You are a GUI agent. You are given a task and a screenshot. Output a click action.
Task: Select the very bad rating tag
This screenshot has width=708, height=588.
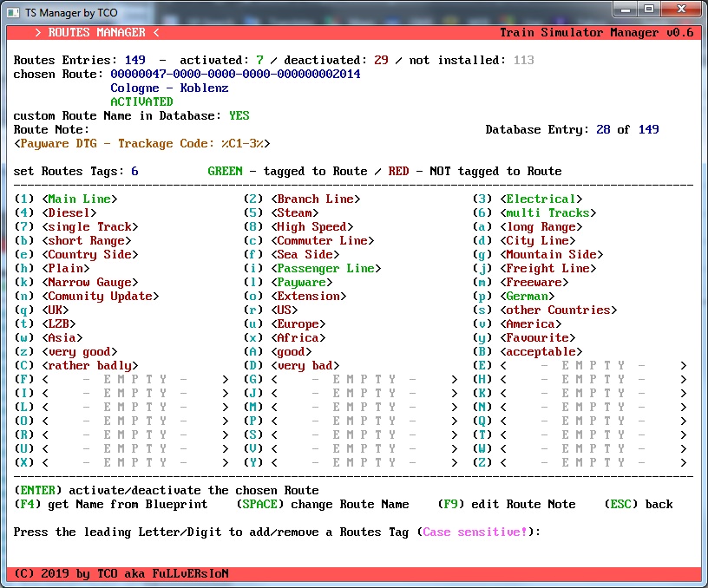point(292,366)
